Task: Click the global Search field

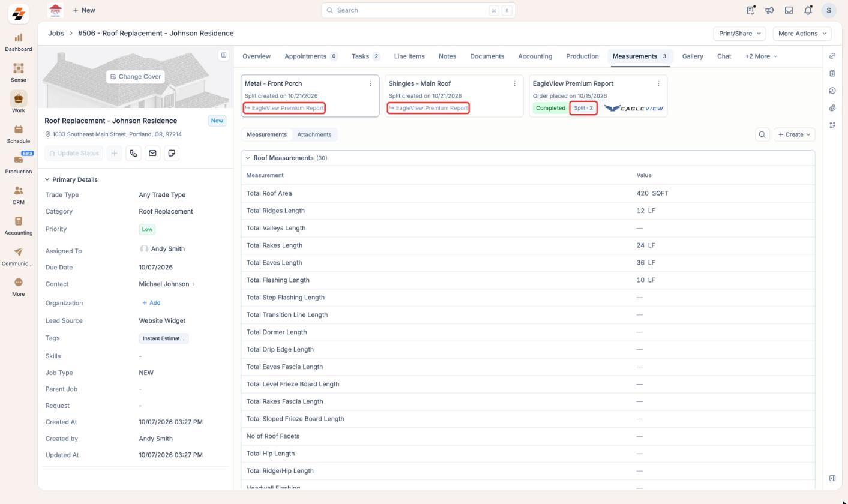Action: pyautogui.click(x=418, y=10)
